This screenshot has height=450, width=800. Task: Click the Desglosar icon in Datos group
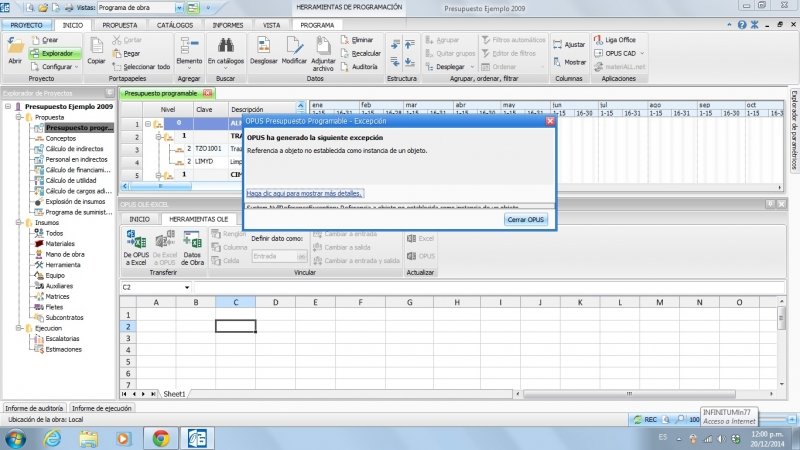[x=264, y=47]
